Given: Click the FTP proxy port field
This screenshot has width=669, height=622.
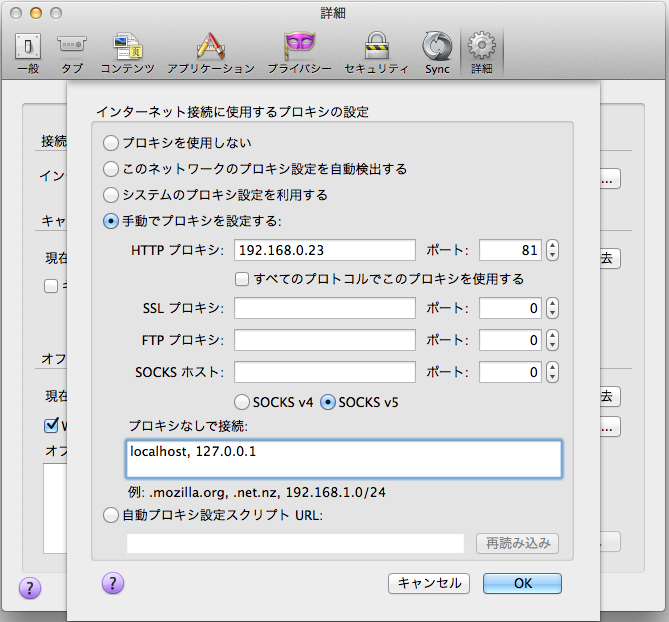Looking at the screenshot, I should pyautogui.click(x=510, y=340).
